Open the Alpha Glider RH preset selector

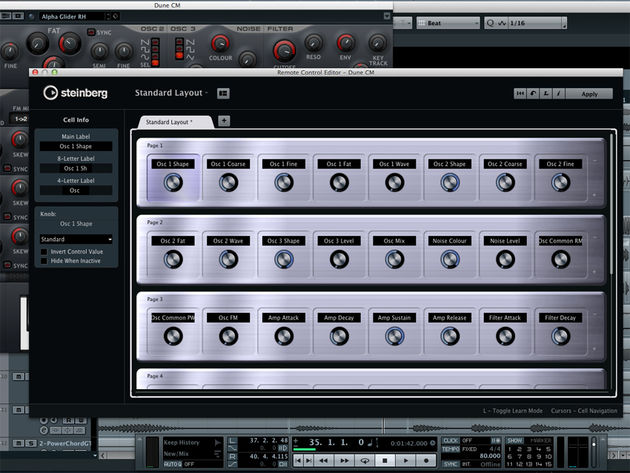75,16
